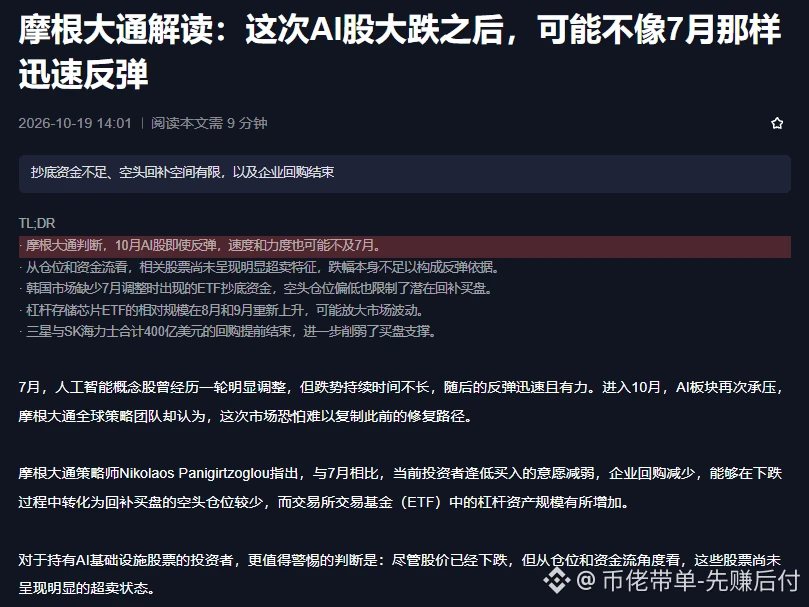The width and height of the screenshot is (809, 607).
Task: Click the bullet starting with "杠杆存储芯片ETF"
Action: pyautogui.click(x=222, y=310)
